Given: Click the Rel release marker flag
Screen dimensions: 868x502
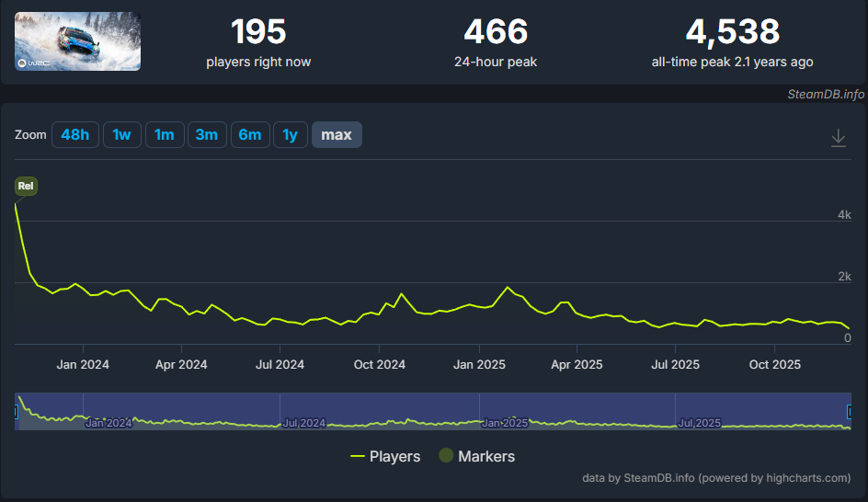Looking at the screenshot, I should [26, 186].
